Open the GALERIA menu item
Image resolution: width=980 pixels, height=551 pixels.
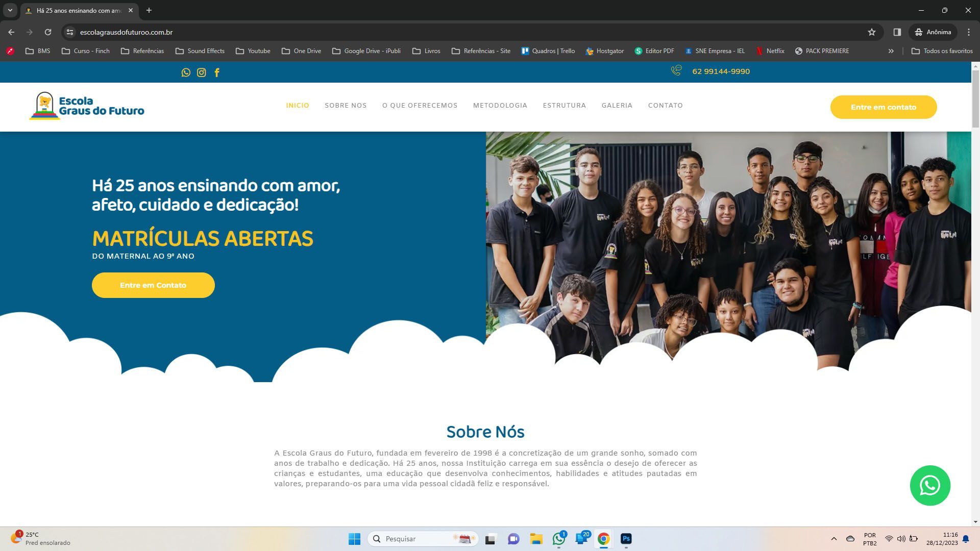coord(617,106)
